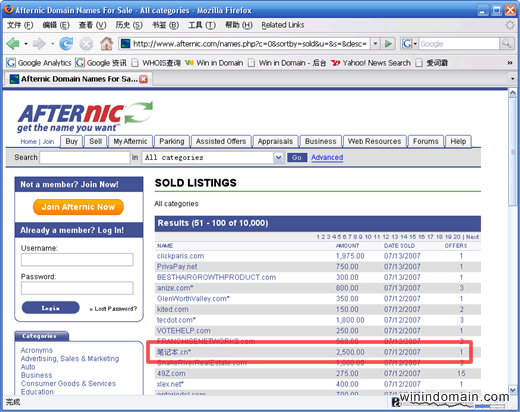The width and height of the screenshot is (520, 412).
Task: Select the Web Resources tab
Action: pos(374,141)
